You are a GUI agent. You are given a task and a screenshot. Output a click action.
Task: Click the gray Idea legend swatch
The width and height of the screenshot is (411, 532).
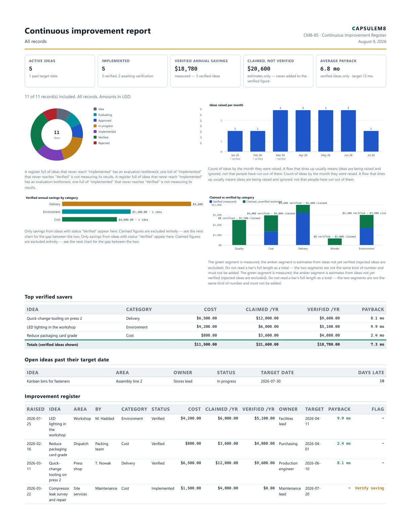pos(95,109)
